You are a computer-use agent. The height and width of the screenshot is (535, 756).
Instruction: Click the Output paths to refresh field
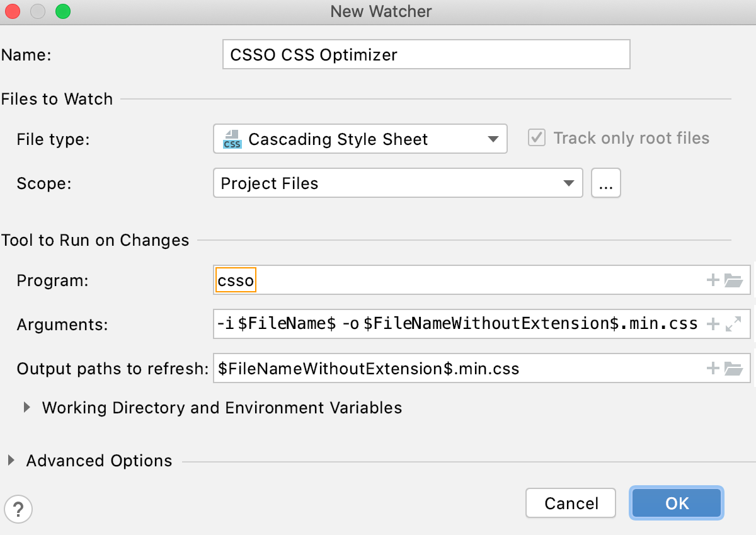point(441,368)
